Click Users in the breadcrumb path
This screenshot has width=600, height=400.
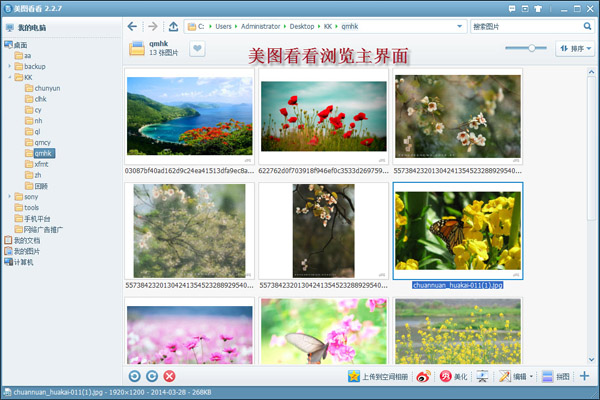click(223, 26)
